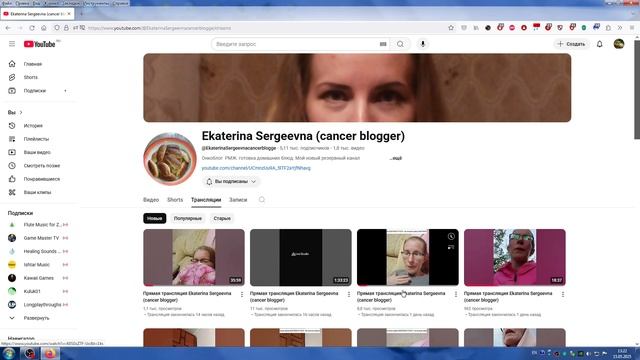Start voice search with microphone icon
The image size is (640, 360).
coord(423,44)
